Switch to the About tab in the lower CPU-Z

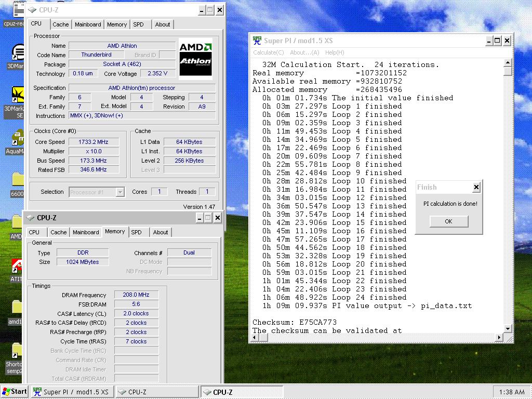(x=161, y=232)
